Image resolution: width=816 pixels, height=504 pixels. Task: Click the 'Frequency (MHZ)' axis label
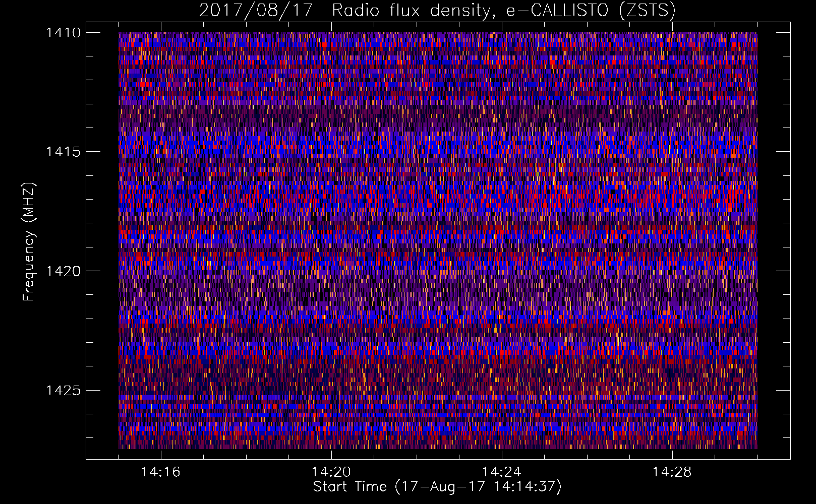pos(28,242)
